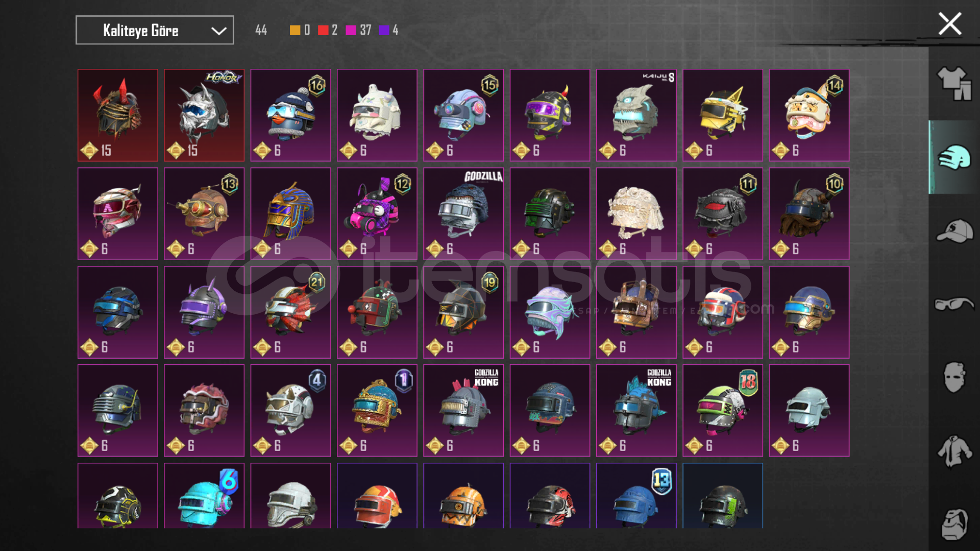Select the penguin beanie helmet with badge 16

[290, 115]
